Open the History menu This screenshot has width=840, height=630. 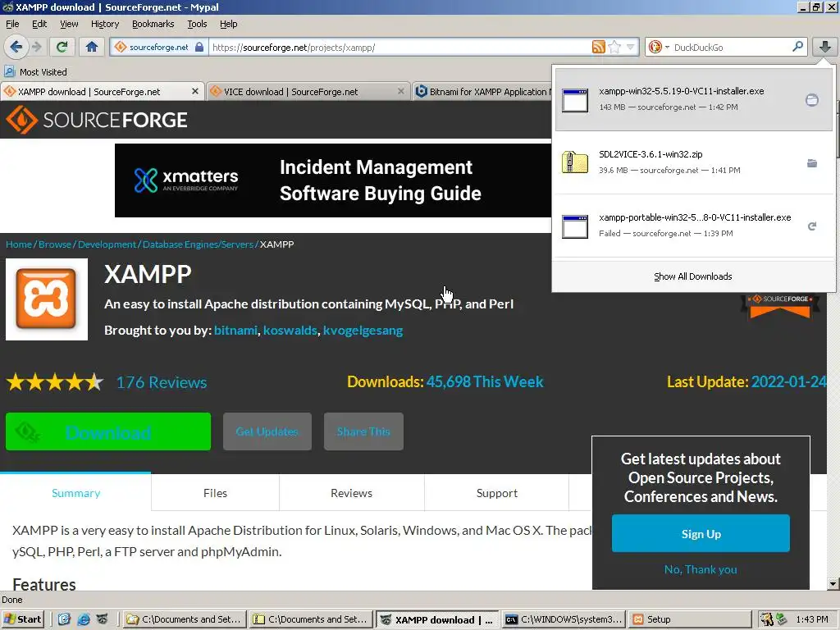point(105,24)
